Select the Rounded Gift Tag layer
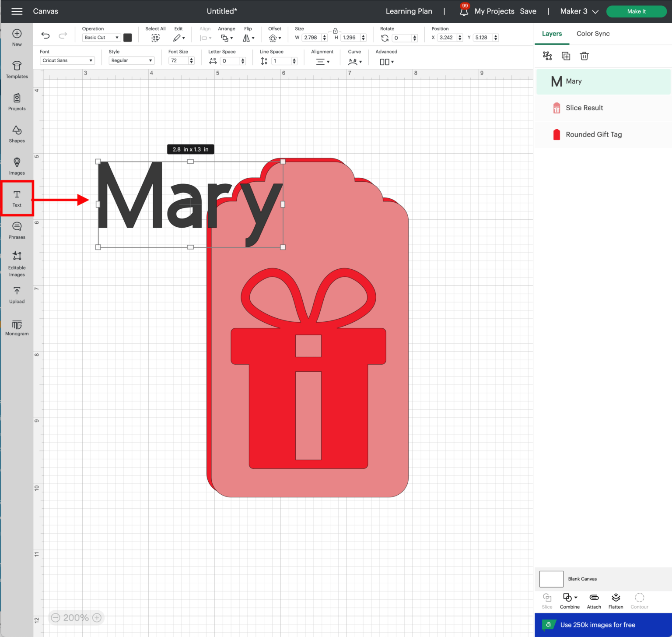This screenshot has width=672, height=637. 594,134
